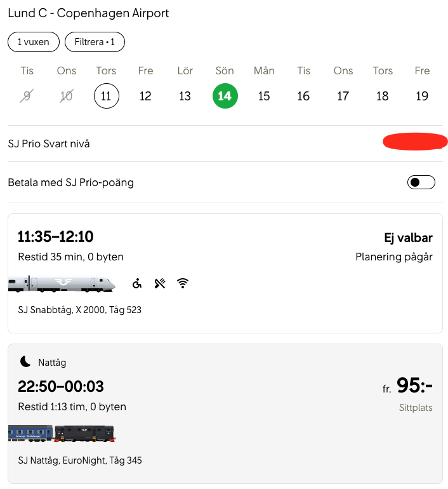The image size is (448, 489).
Task: Choose Friday 19 as travel date
Action: 422,97
